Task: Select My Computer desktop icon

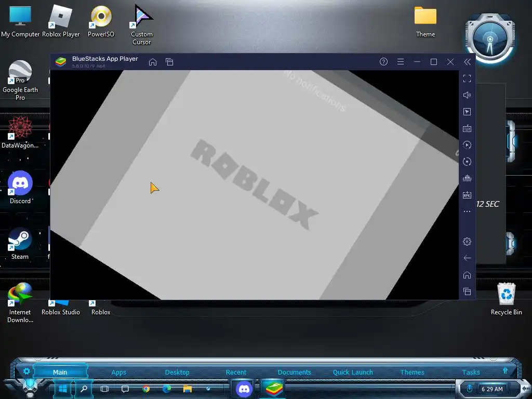Action: pos(20,21)
